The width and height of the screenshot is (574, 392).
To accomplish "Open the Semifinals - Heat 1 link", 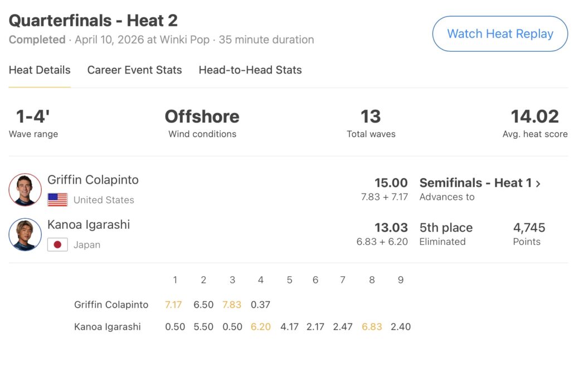I will (475, 183).
